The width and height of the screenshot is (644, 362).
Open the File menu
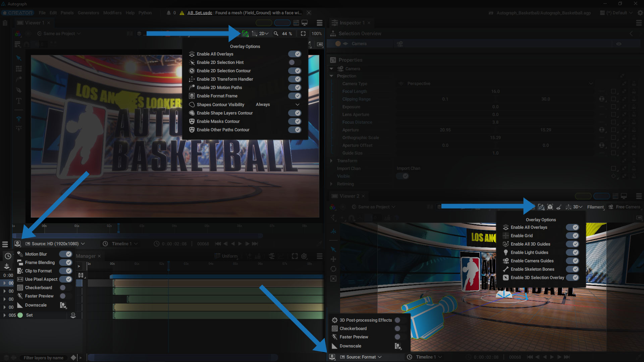point(42,13)
